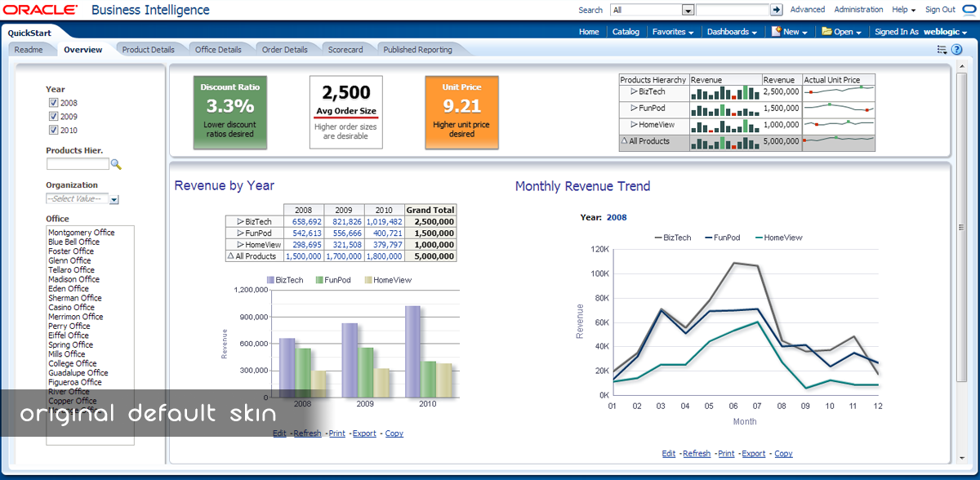This screenshot has height=480, width=980.
Task: Click FunPod 2010 revenue value 400,721
Action: [387, 233]
